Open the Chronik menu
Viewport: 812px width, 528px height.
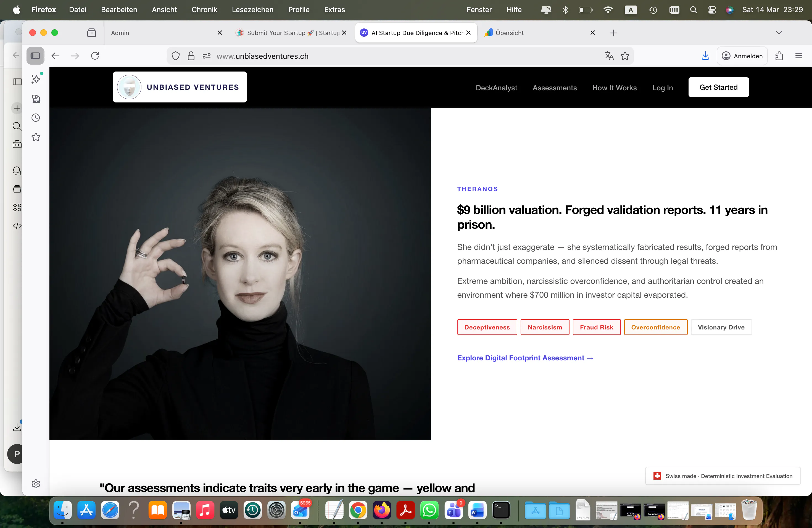(204, 10)
